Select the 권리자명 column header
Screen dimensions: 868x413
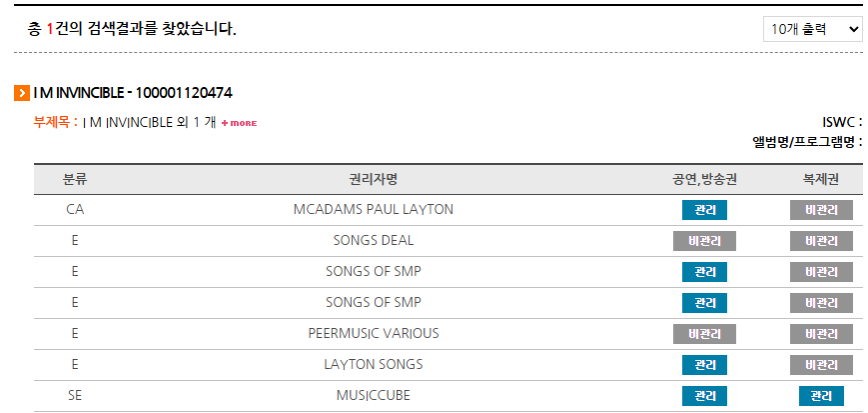374,180
